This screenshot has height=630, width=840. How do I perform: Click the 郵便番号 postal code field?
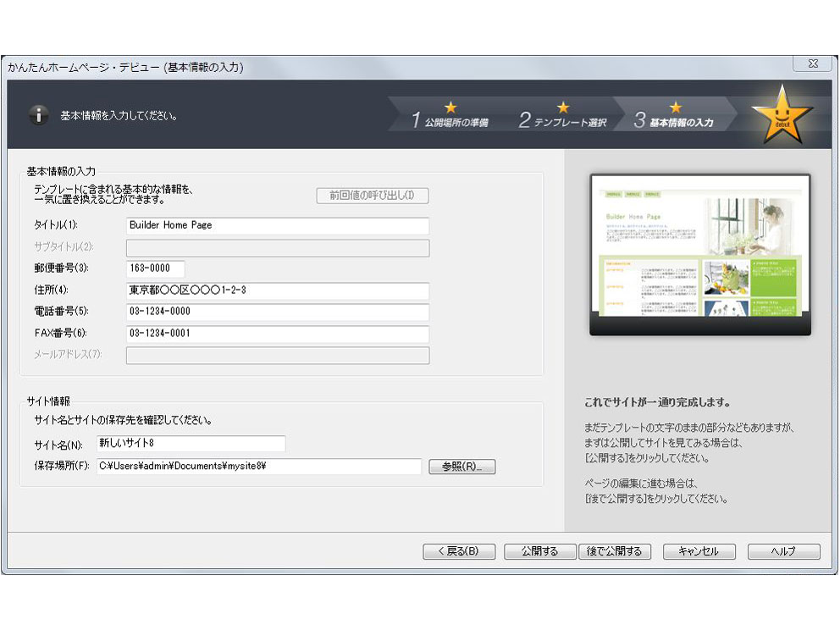pos(155,268)
